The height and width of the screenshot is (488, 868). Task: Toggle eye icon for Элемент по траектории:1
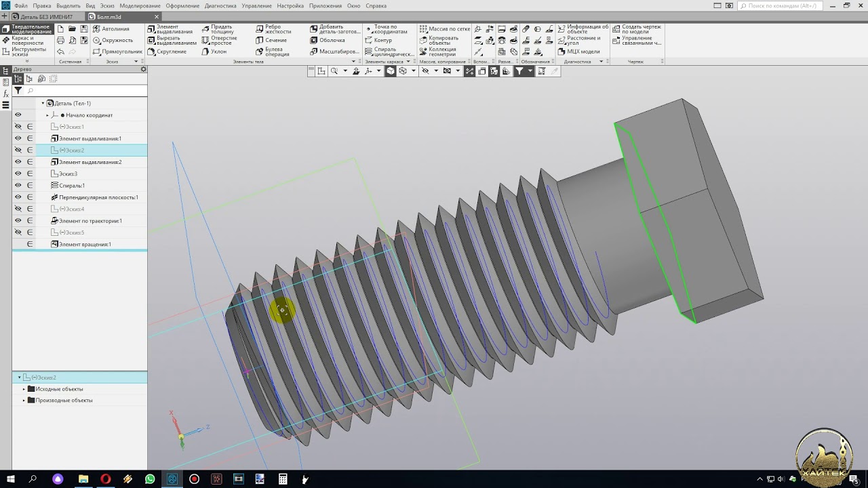click(x=18, y=220)
